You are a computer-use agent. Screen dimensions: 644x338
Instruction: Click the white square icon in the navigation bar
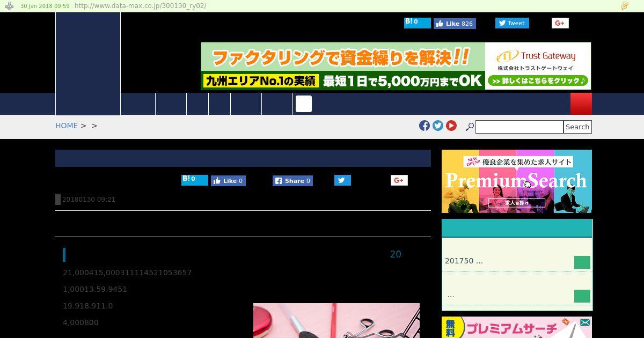[304, 104]
